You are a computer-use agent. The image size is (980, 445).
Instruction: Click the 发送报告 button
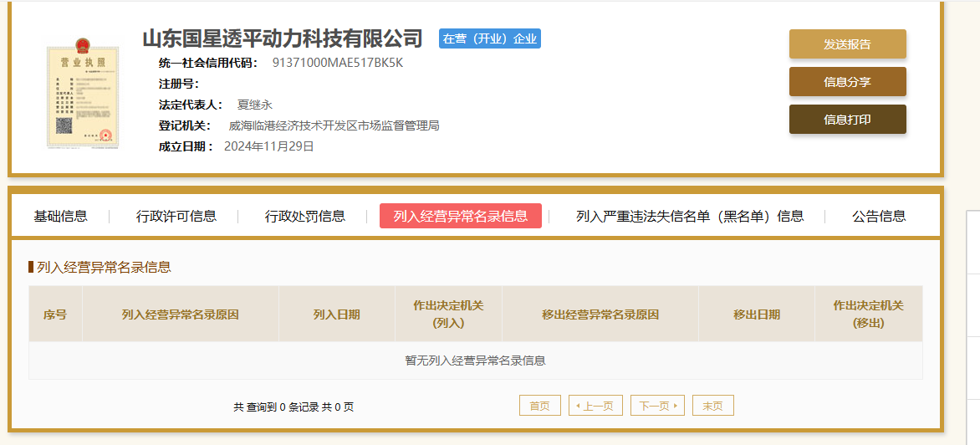(x=848, y=43)
